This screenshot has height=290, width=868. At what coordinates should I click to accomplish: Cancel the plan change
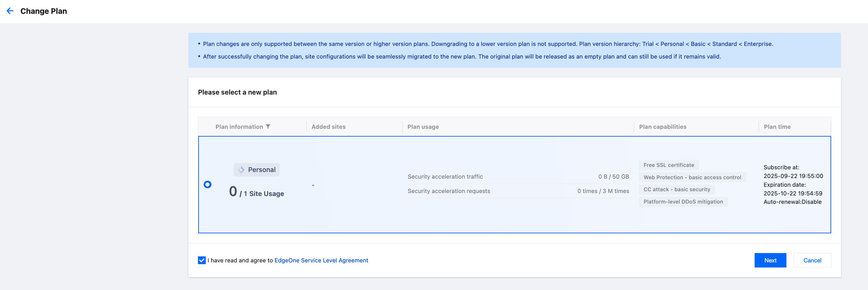812,260
